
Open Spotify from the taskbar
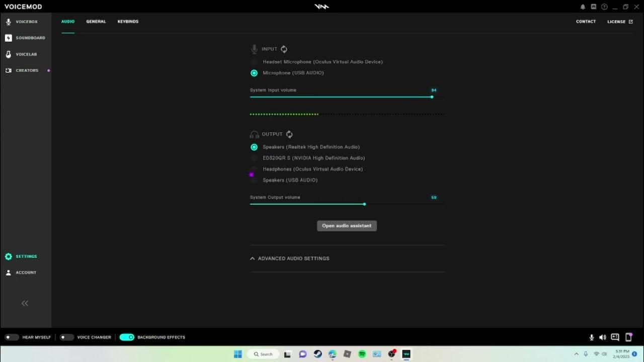tap(362, 354)
